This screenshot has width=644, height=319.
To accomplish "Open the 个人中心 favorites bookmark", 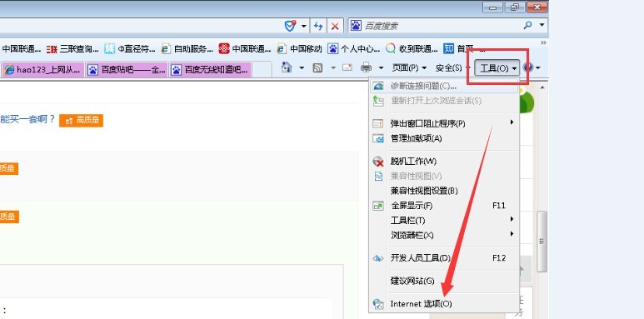I will pyautogui.click(x=353, y=49).
